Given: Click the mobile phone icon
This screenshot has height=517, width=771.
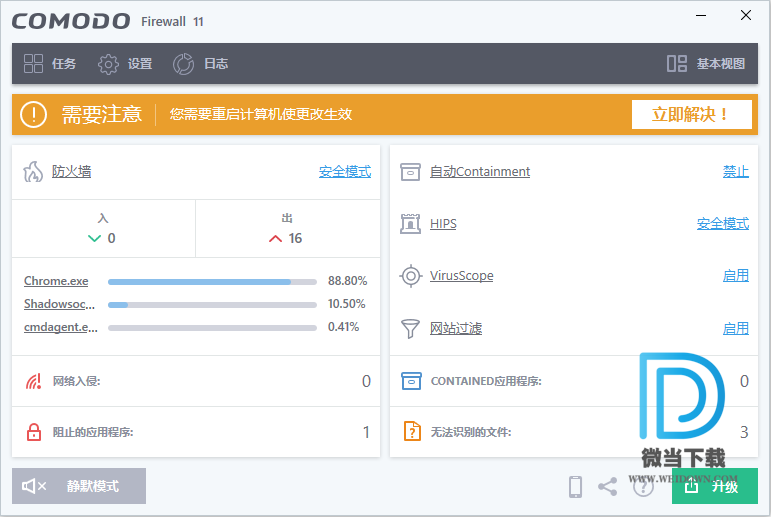Looking at the screenshot, I should click(575, 487).
